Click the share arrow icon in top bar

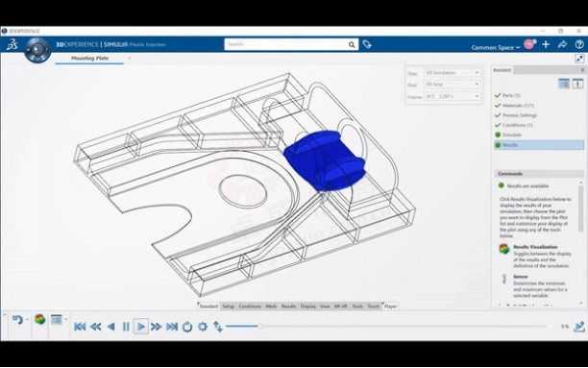tap(562, 44)
